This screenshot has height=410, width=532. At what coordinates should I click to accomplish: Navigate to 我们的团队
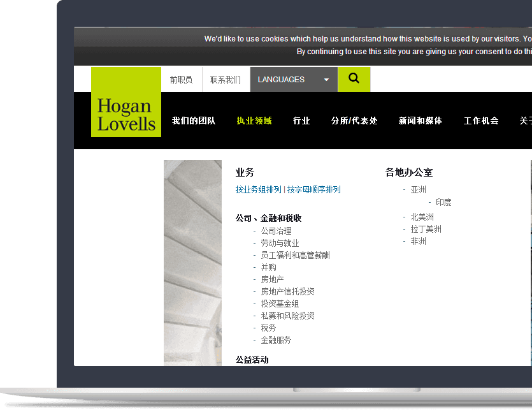pyautogui.click(x=194, y=120)
